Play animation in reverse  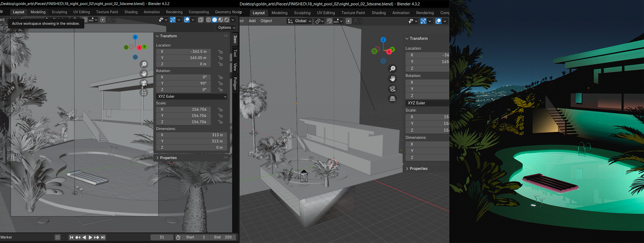coord(84,237)
